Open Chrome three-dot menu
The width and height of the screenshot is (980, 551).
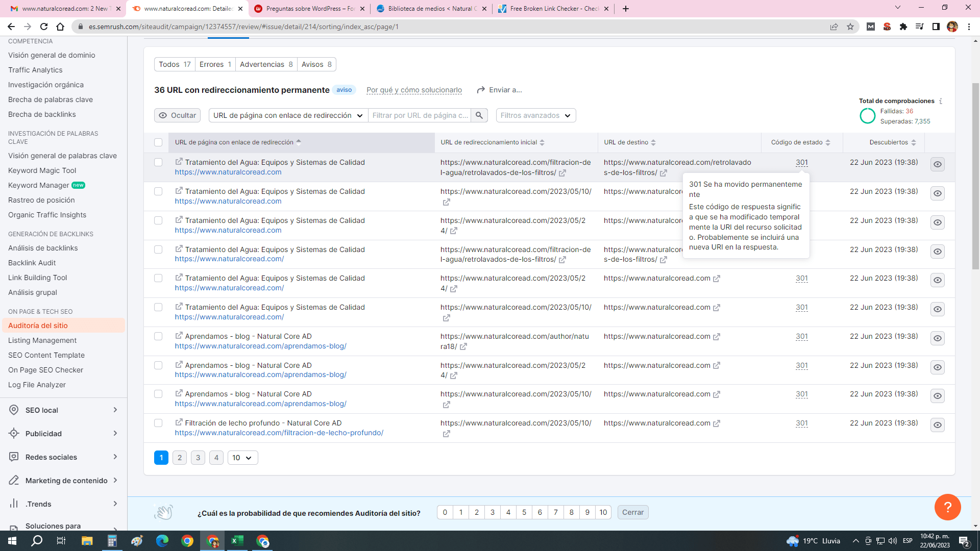click(969, 27)
